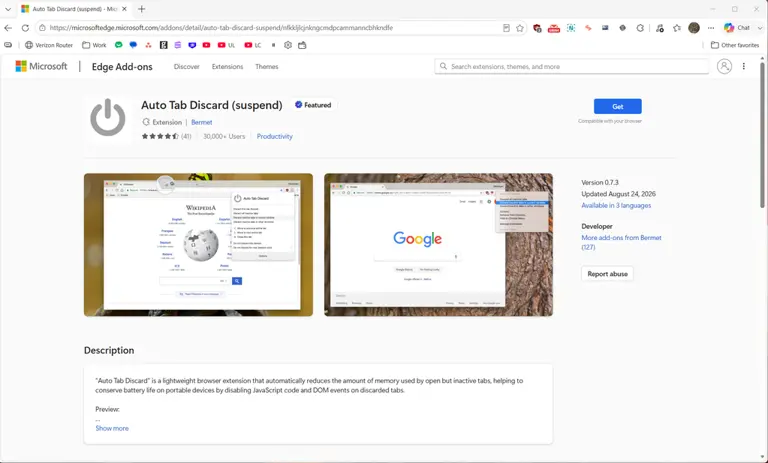This screenshot has width=768, height=463.
Task: Click the site info lock icon in address bar
Action: pos(42,28)
